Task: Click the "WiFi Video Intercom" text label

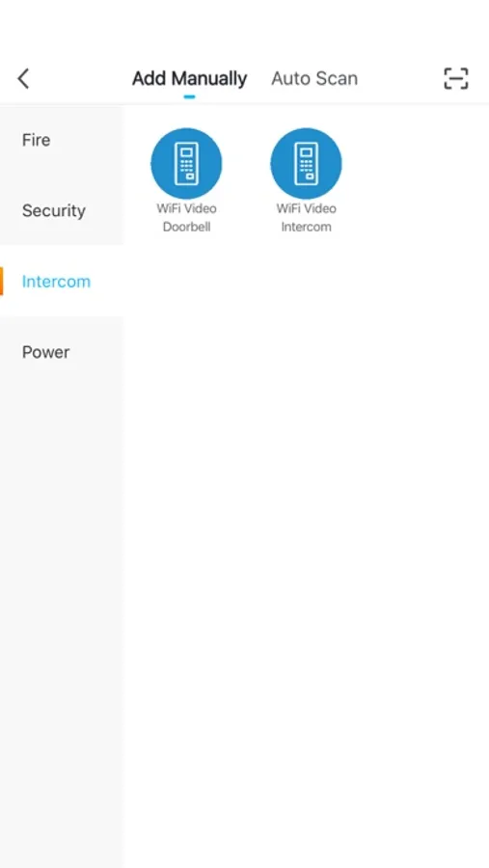Action: (x=307, y=218)
